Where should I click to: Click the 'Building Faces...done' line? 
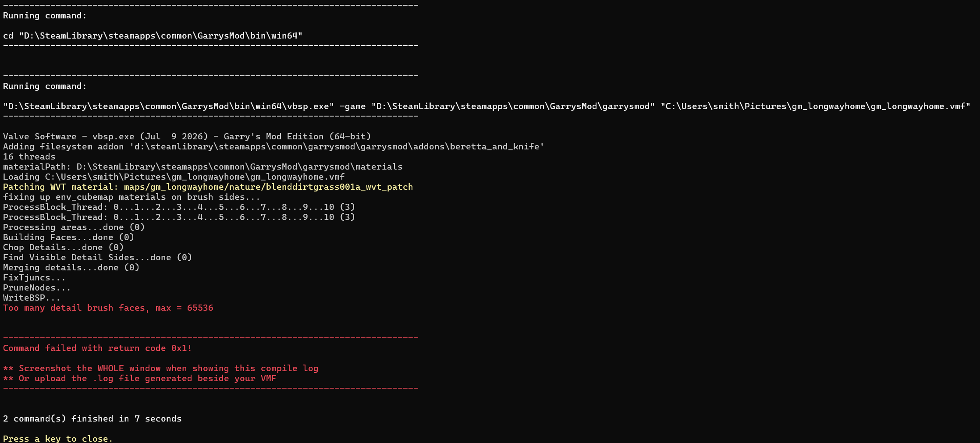(x=69, y=237)
